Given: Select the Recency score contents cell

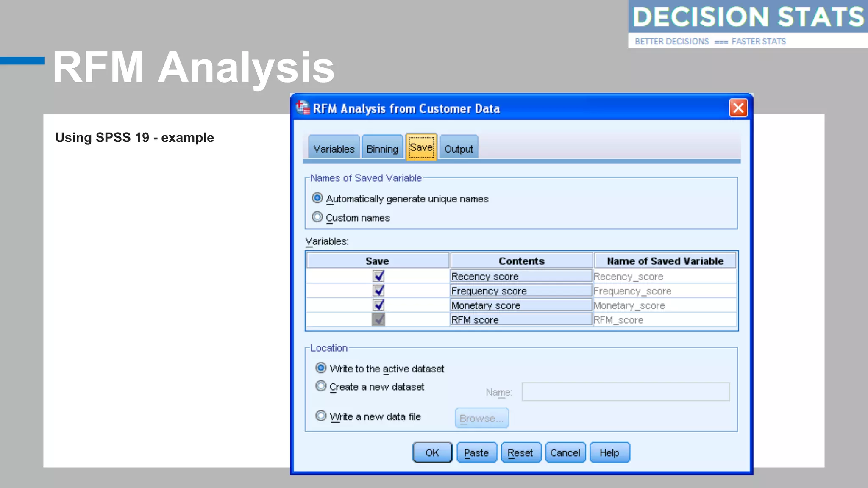Looking at the screenshot, I should (x=521, y=276).
